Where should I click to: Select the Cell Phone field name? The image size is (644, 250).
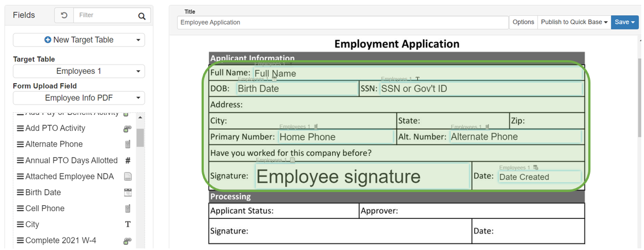coord(45,208)
